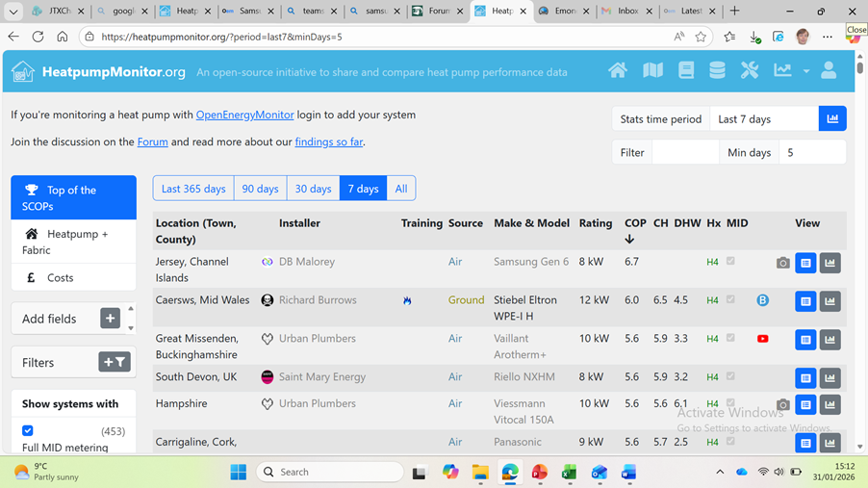This screenshot has width=868, height=488.
Task: Click the Filter text input field
Action: click(685, 152)
